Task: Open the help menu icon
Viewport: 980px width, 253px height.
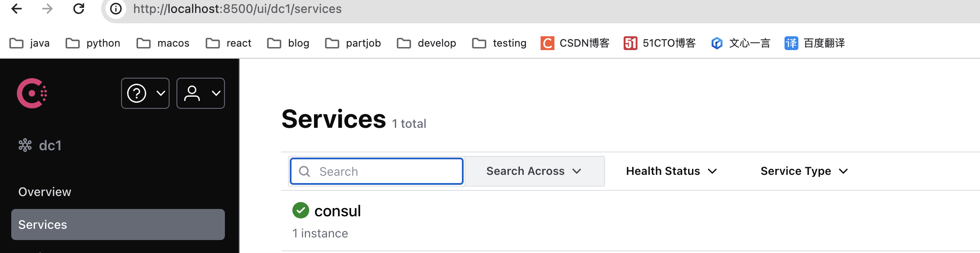Action: (137, 93)
